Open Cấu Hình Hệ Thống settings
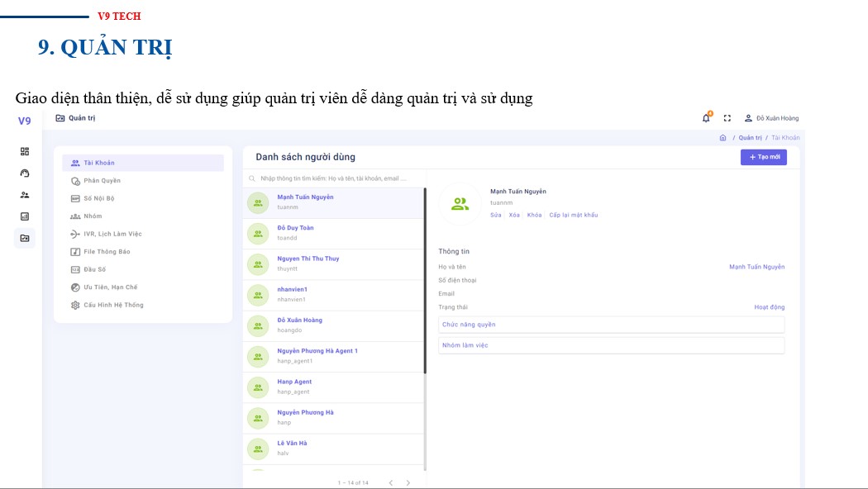The height and width of the screenshot is (489, 868). 113,305
